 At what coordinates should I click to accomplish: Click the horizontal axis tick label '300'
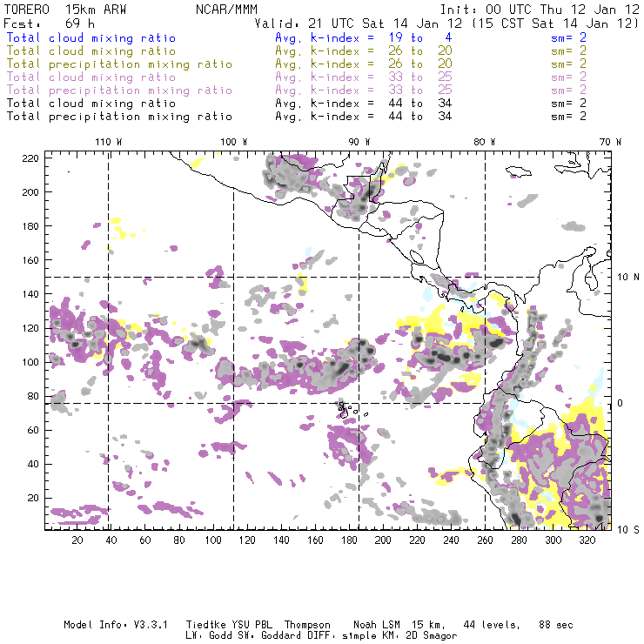click(553, 540)
